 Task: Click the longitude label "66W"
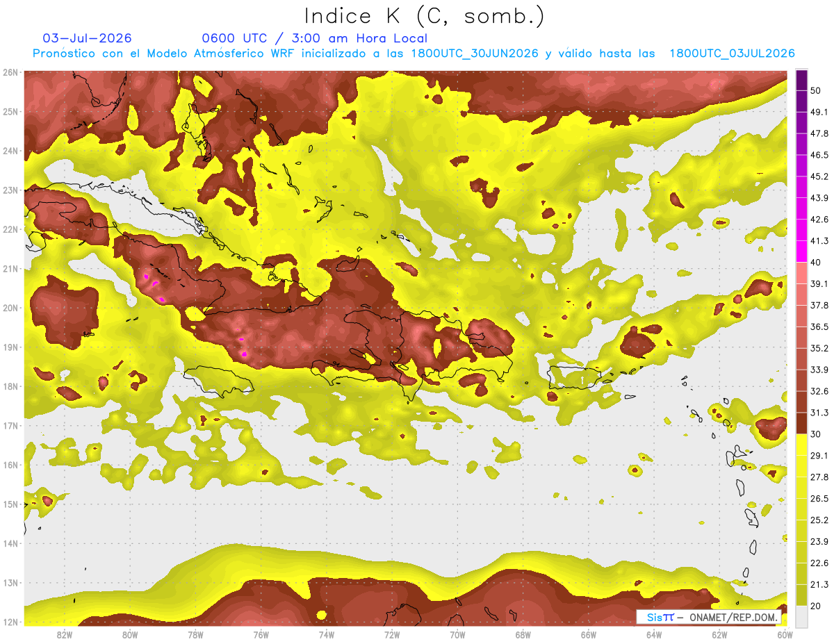click(x=588, y=634)
